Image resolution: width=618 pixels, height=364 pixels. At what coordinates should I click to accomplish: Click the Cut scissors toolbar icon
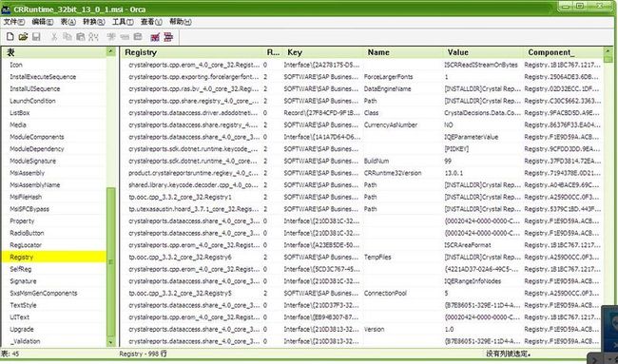tap(54, 37)
